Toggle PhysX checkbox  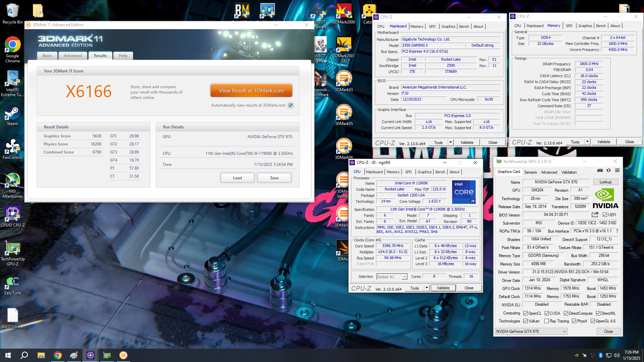pos(574,321)
